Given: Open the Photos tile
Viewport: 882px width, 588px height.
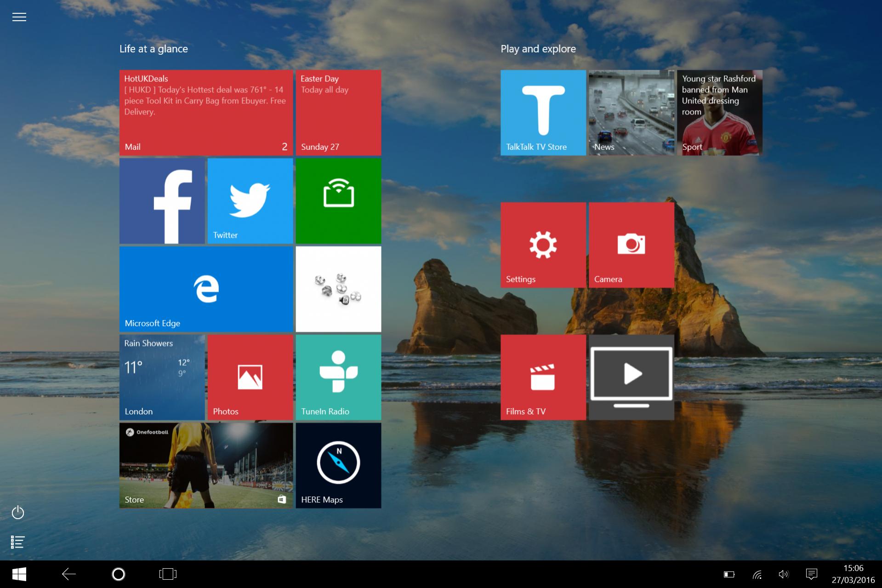Looking at the screenshot, I should click(250, 377).
